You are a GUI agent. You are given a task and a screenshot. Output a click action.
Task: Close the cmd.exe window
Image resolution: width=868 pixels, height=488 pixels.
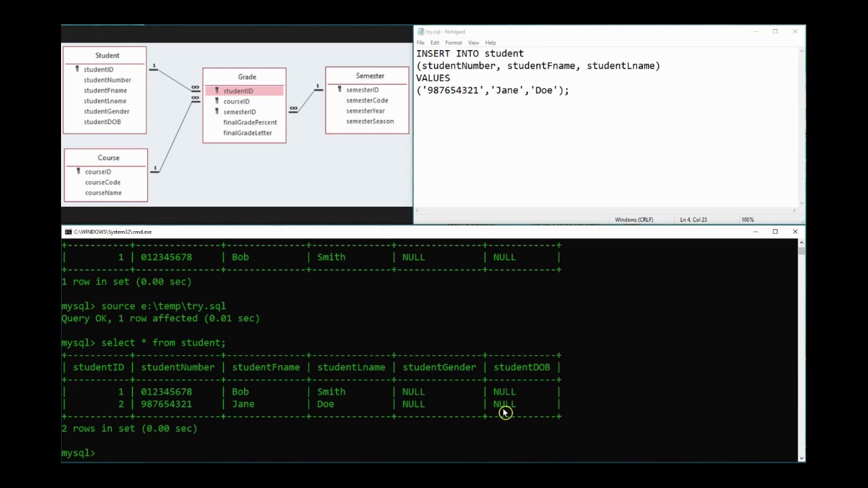(795, 232)
